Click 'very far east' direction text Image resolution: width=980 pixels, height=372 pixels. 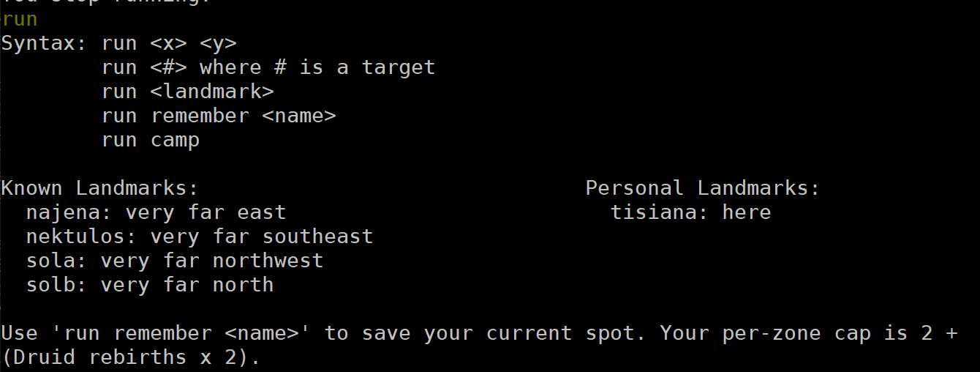(206, 212)
